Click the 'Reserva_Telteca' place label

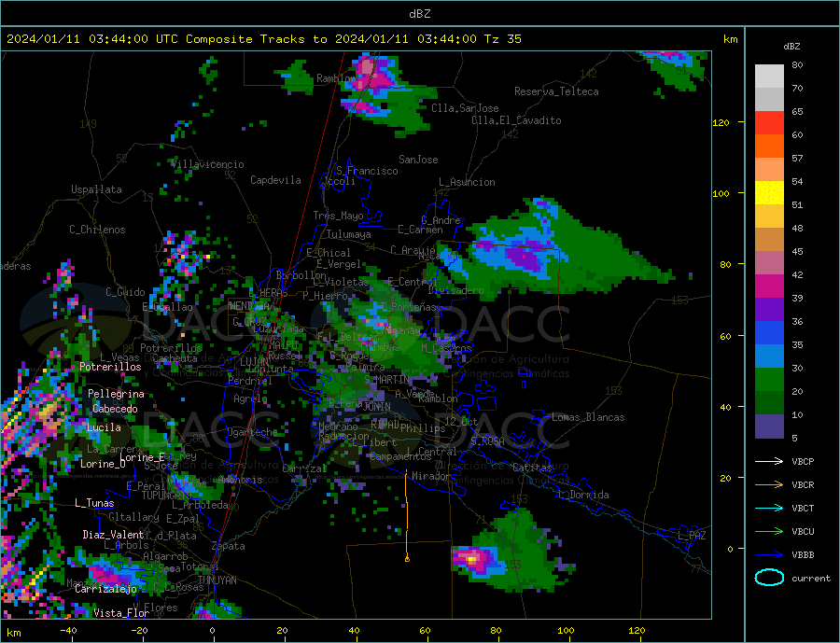tap(556, 91)
